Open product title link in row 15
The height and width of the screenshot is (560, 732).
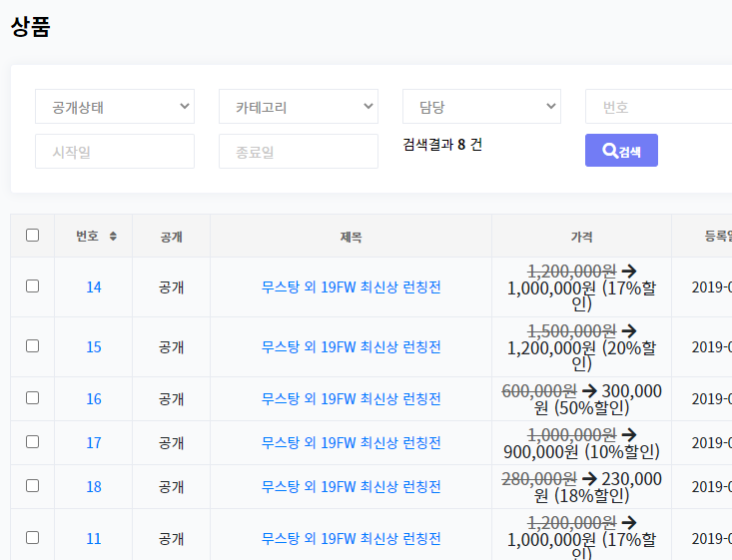tap(351, 347)
